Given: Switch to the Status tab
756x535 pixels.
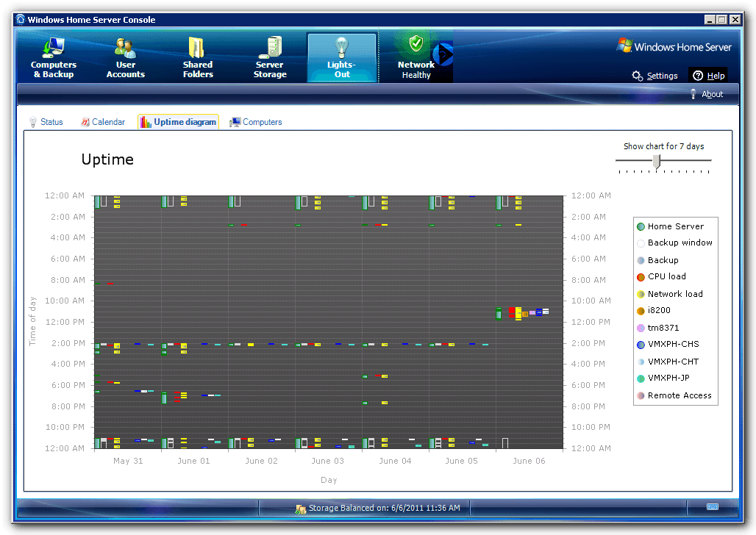Looking at the screenshot, I should click(x=46, y=122).
